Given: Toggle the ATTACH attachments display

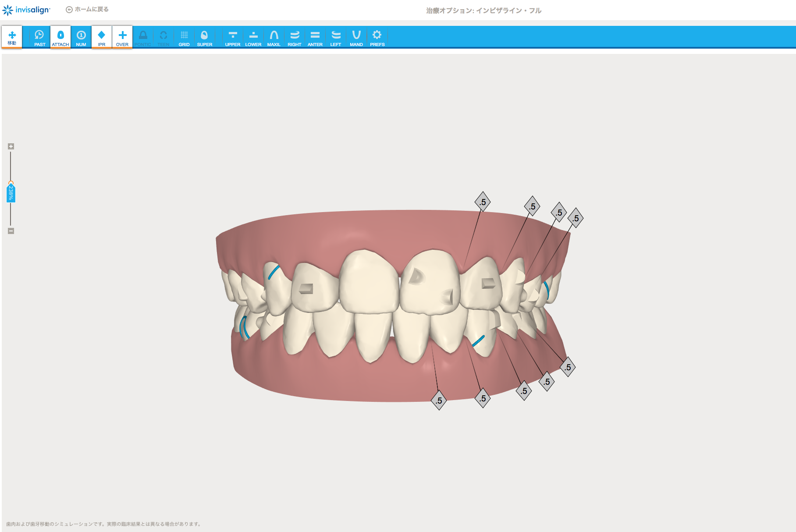Looking at the screenshot, I should [x=60, y=37].
